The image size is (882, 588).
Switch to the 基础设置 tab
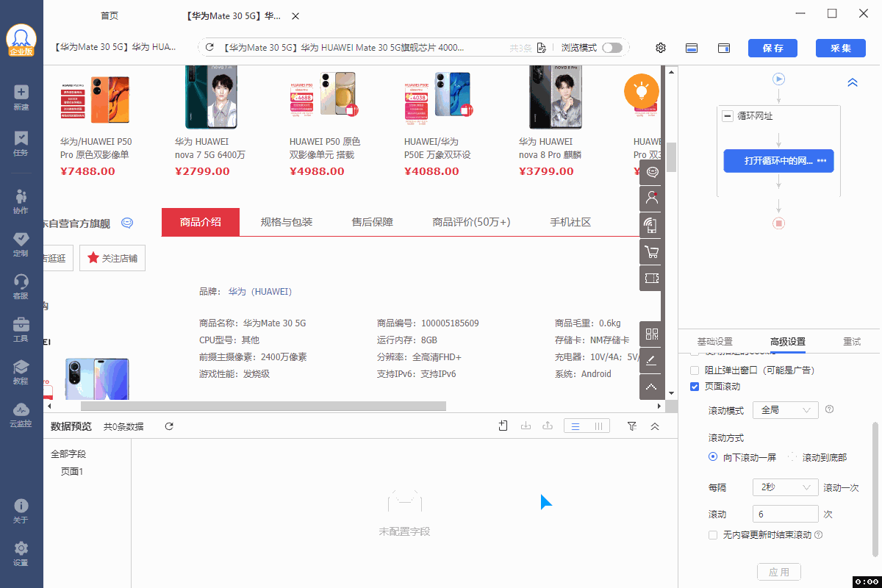click(x=714, y=342)
